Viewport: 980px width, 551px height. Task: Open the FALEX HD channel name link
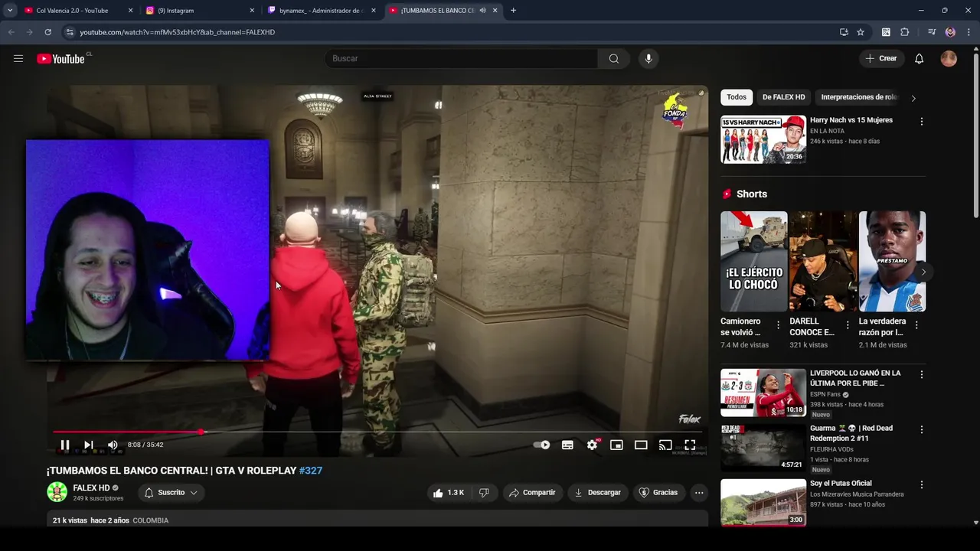(x=91, y=487)
